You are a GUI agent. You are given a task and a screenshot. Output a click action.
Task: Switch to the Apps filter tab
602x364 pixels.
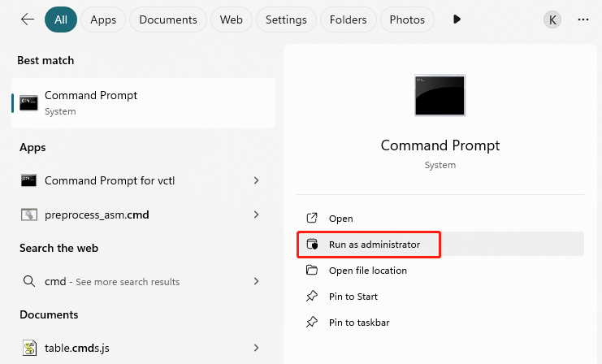coord(103,19)
